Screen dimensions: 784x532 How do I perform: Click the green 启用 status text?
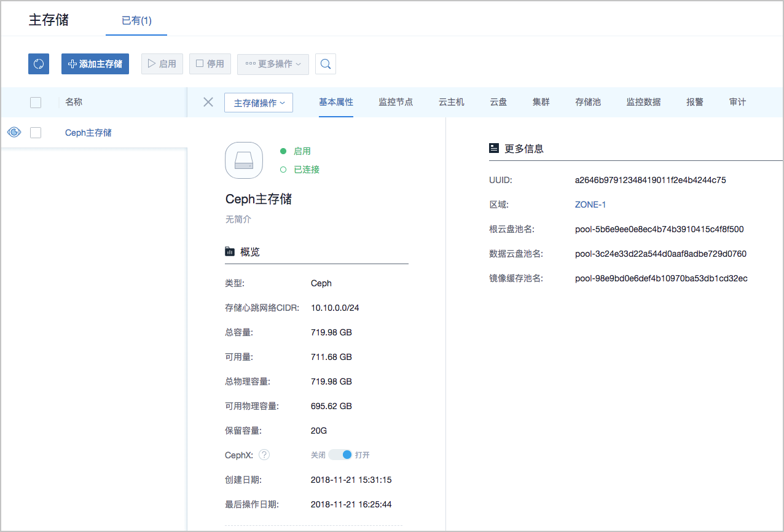click(302, 151)
